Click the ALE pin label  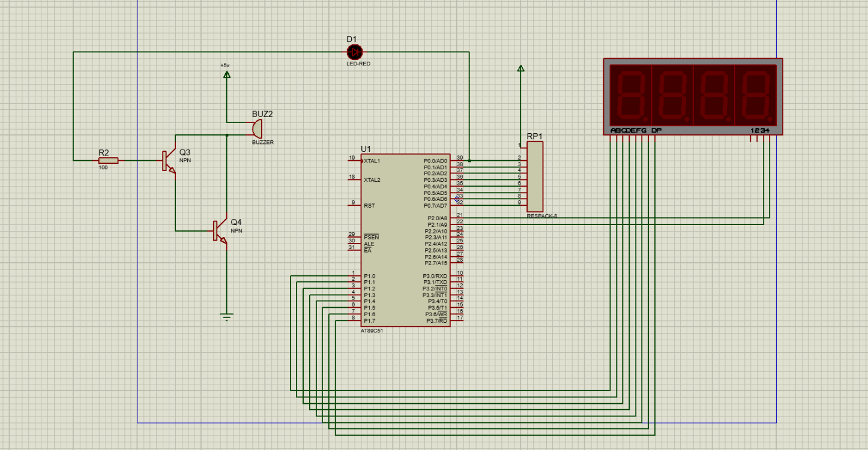tap(369, 244)
